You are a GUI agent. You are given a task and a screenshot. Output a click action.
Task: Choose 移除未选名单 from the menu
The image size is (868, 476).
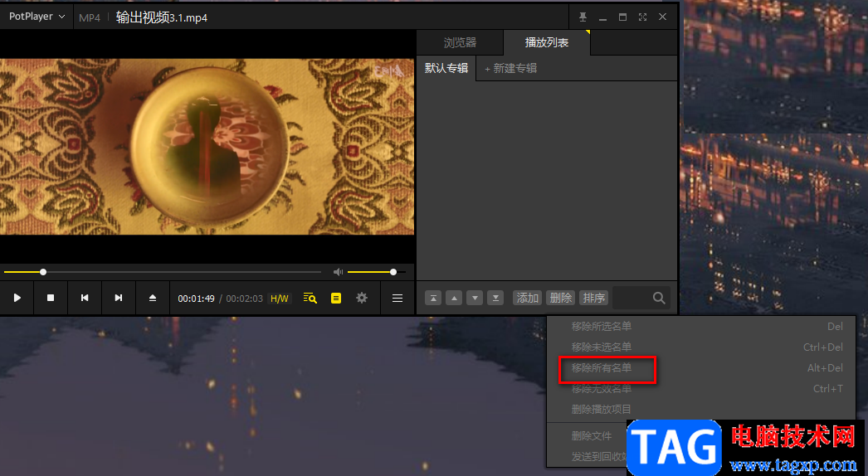point(701,347)
